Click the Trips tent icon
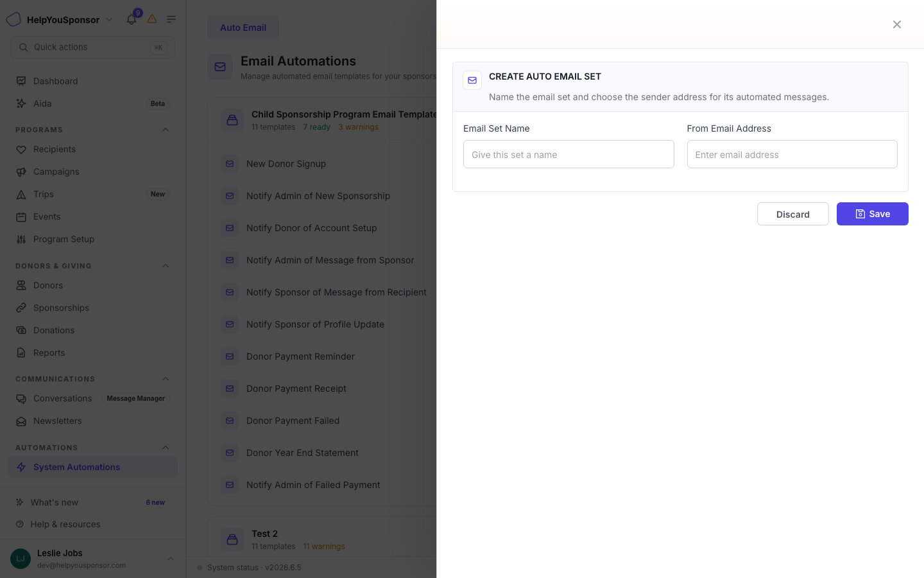Image resolution: width=924 pixels, height=578 pixels. (21, 194)
